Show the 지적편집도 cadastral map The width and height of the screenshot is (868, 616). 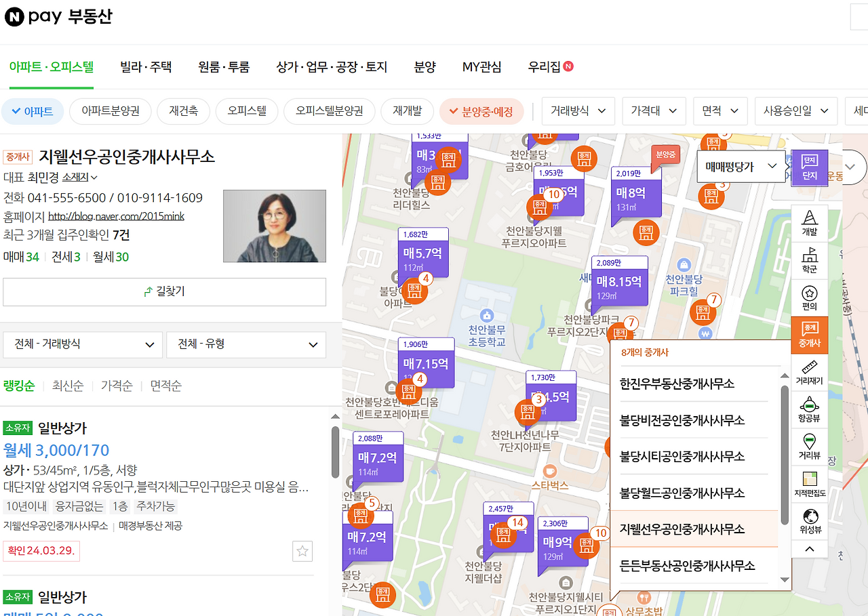[810, 483]
